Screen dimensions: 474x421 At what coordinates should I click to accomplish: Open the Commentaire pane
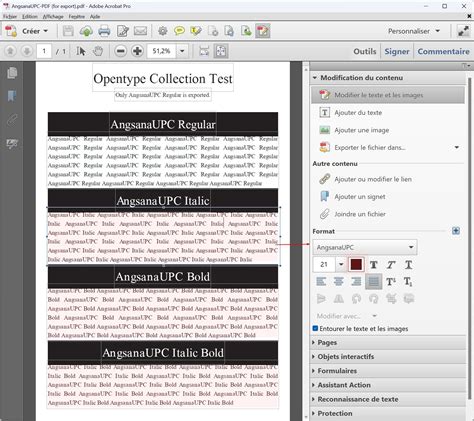[x=443, y=51]
